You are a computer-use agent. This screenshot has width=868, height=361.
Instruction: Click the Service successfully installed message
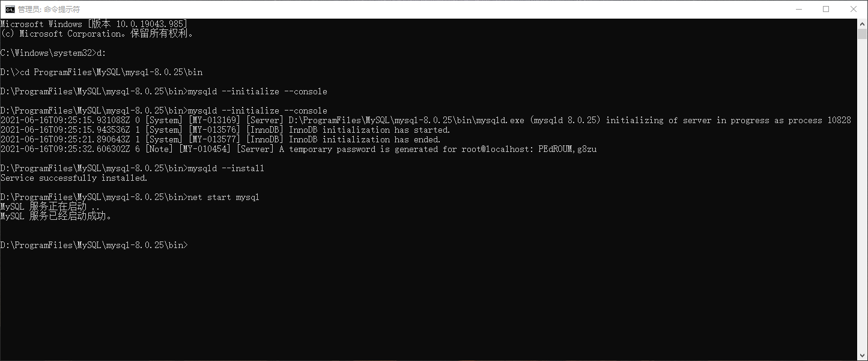point(74,177)
